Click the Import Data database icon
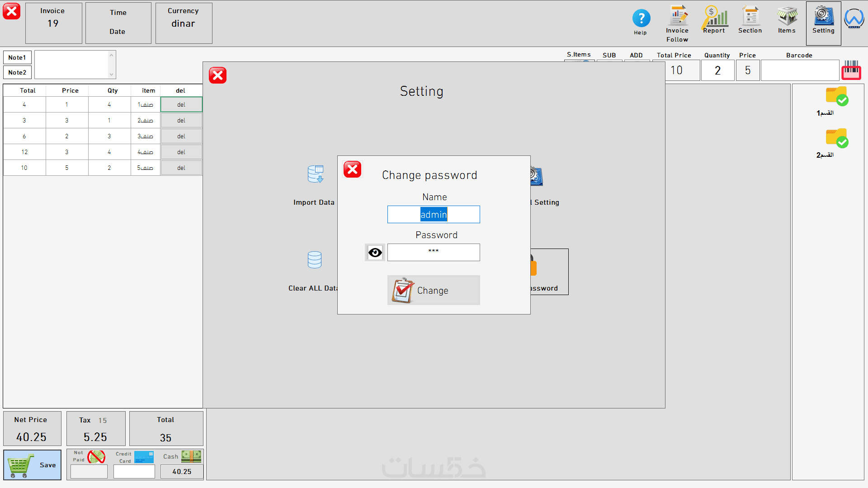The height and width of the screenshot is (488, 868). click(315, 175)
